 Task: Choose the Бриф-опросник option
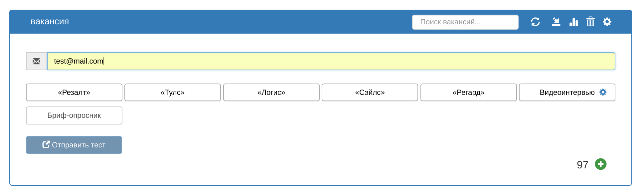tap(74, 115)
